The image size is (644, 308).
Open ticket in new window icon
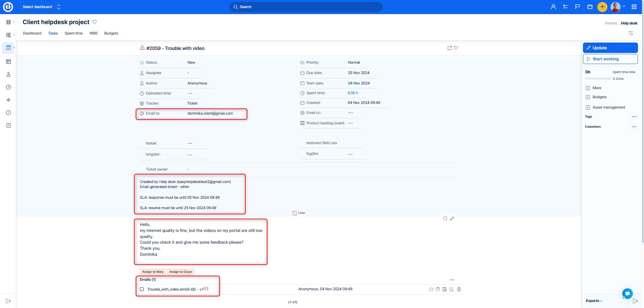pyautogui.click(x=449, y=48)
